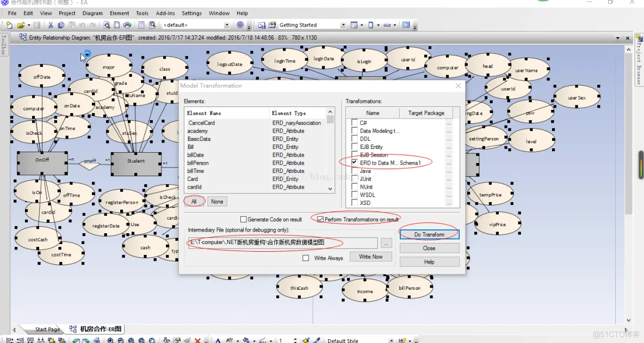Click the purple Help icon in toolbar

[240, 25]
